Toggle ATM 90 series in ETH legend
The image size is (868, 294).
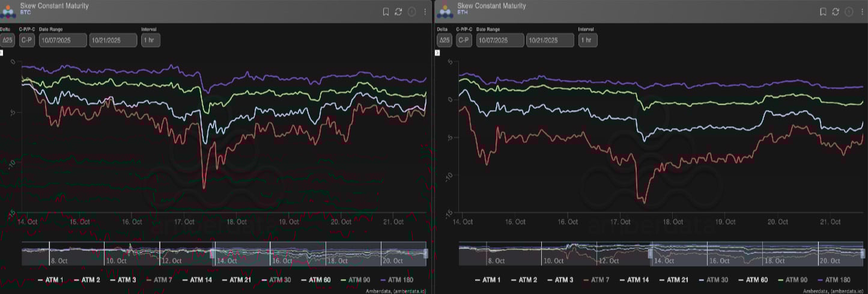click(797, 280)
